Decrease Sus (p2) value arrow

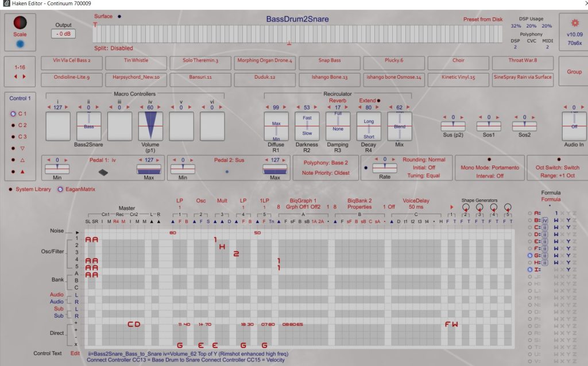click(x=444, y=117)
